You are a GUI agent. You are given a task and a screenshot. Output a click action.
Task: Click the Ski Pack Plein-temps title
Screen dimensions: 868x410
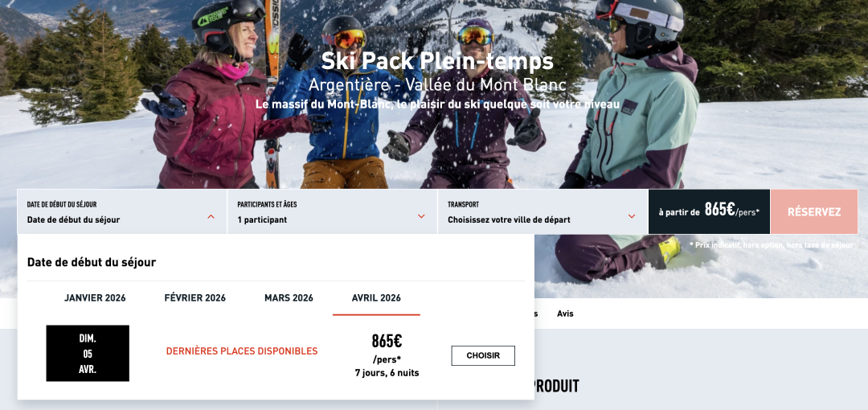click(437, 61)
